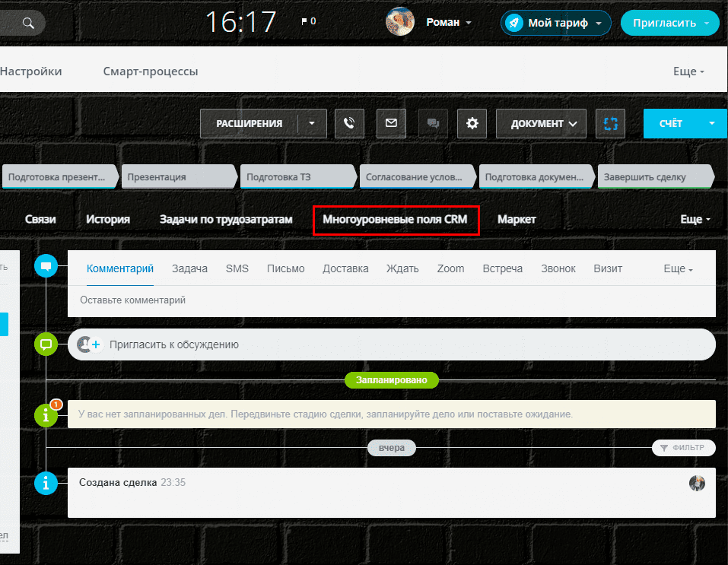
Task: Switch to the Связи tab
Action: [x=40, y=219]
